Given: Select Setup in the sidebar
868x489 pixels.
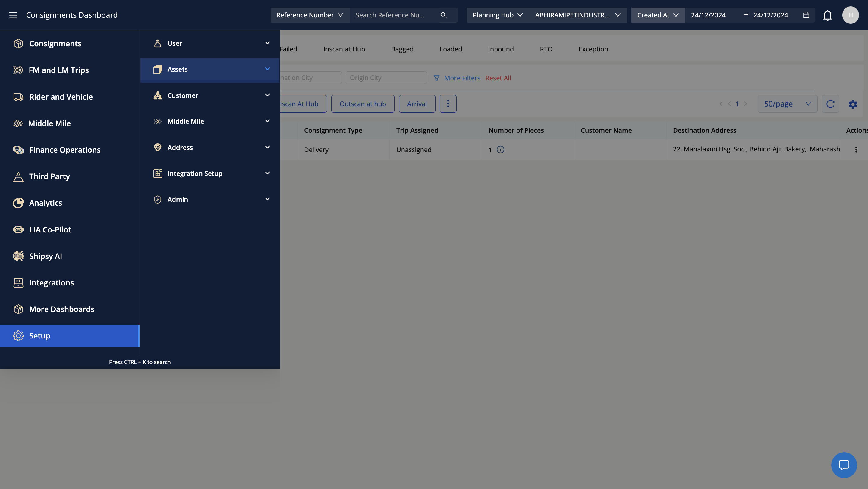Looking at the screenshot, I should 70,336.
